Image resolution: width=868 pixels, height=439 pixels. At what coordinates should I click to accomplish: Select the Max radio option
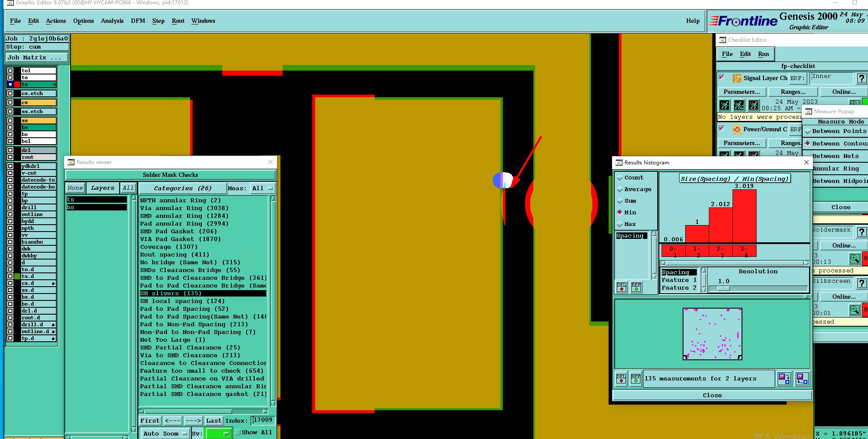[620, 224]
